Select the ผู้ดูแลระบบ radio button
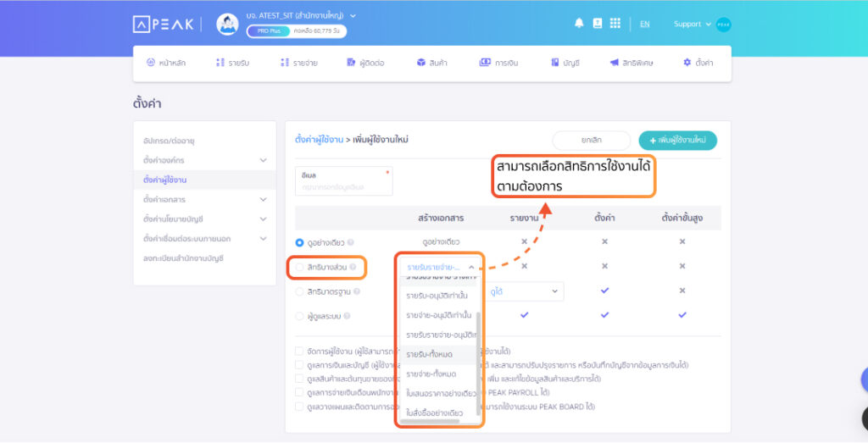Viewport: 868px width, 443px height. 300,316
